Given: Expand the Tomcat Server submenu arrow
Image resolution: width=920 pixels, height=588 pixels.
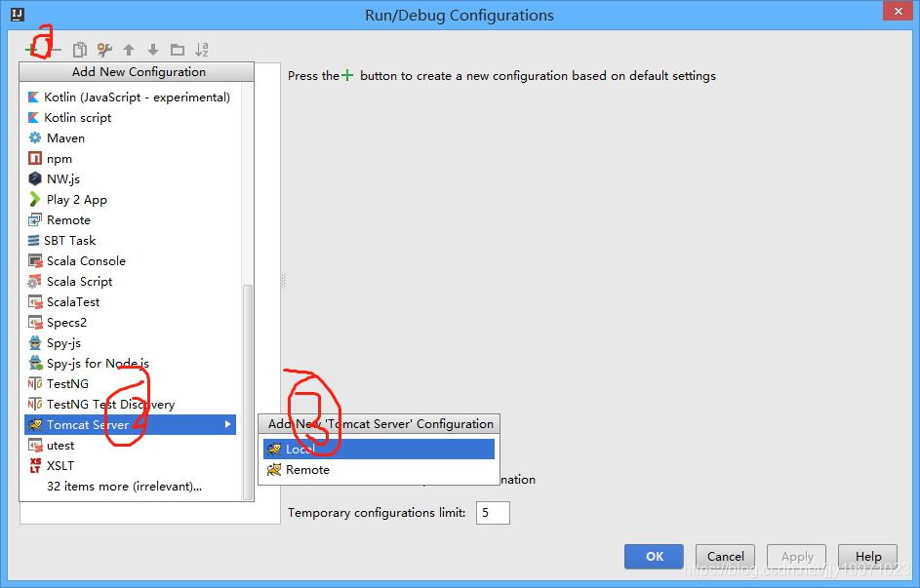Looking at the screenshot, I should 227,424.
